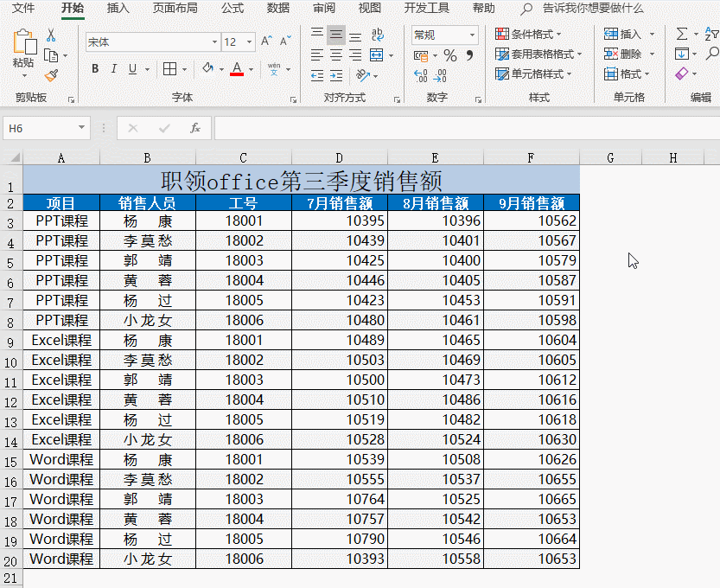Apply percent style format

click(450, 55)
